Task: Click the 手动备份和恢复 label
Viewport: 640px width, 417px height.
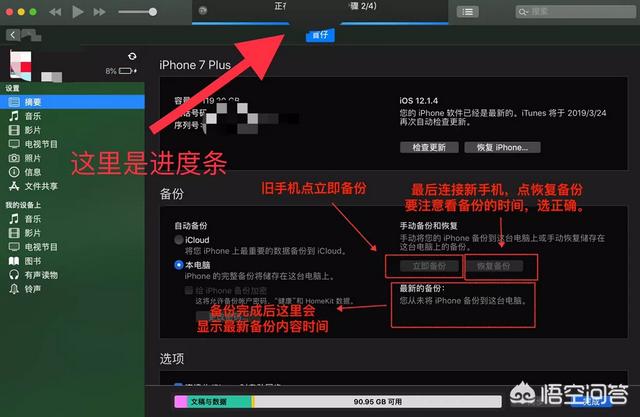Action: (x=429, y=226)
